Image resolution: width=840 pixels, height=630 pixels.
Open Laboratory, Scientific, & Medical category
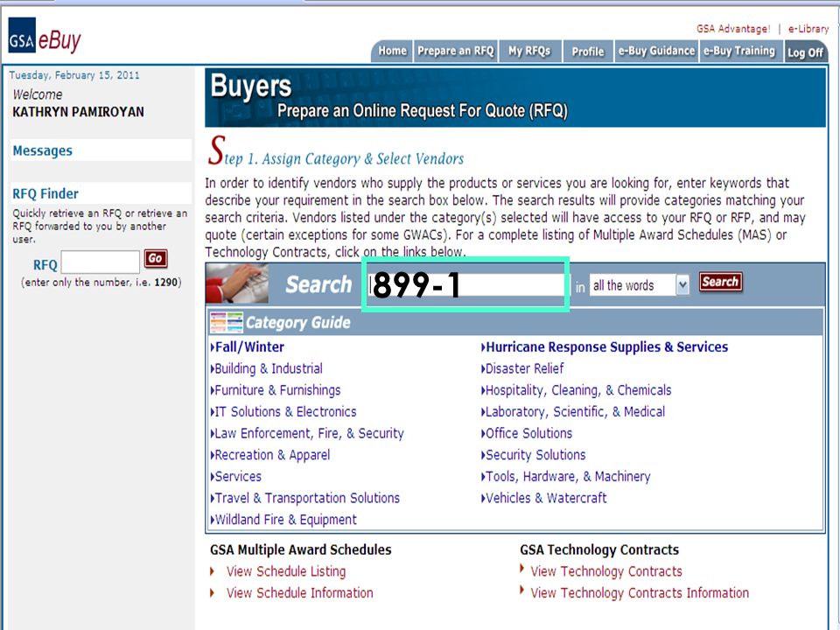(573, 411)
